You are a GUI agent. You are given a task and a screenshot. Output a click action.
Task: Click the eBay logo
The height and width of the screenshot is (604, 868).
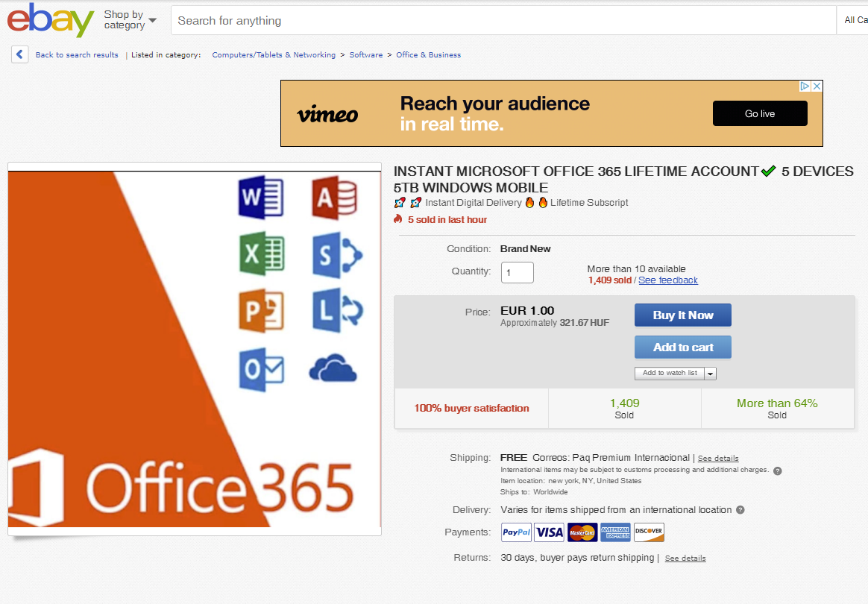click(50, 20)
